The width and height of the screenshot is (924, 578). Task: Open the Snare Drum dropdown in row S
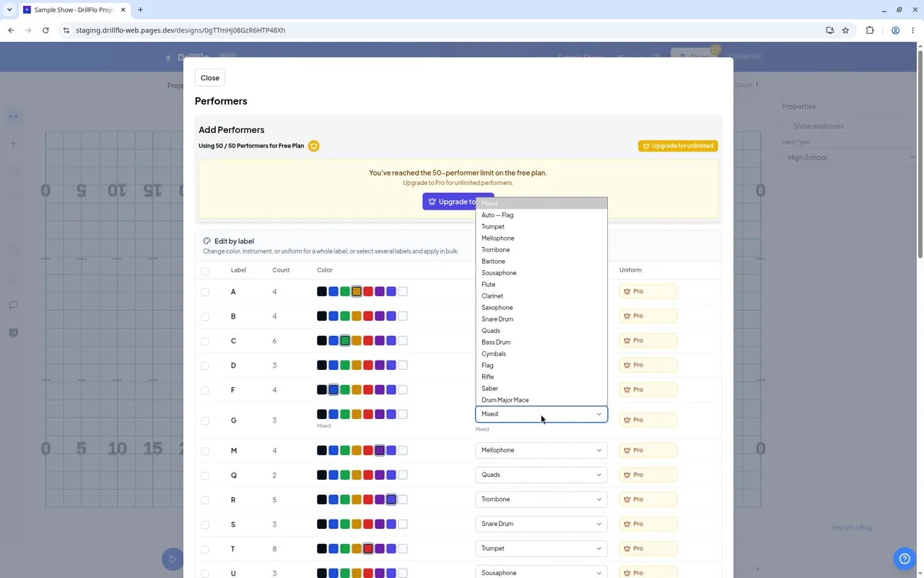click(x=541, y=524)
